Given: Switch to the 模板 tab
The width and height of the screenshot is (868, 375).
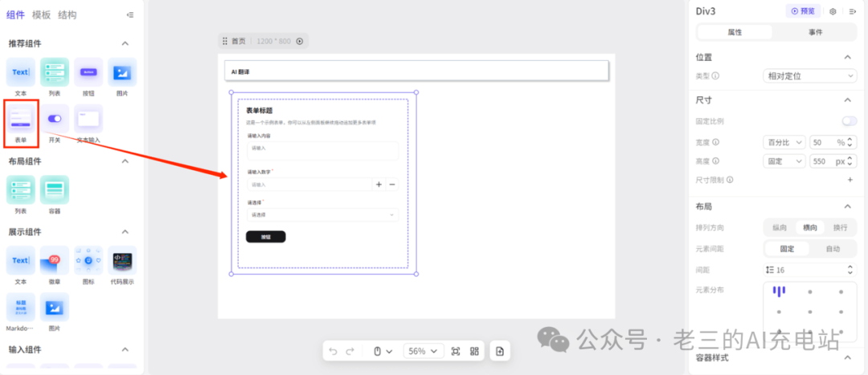Looking at the screenshot, I should [41, 15].
